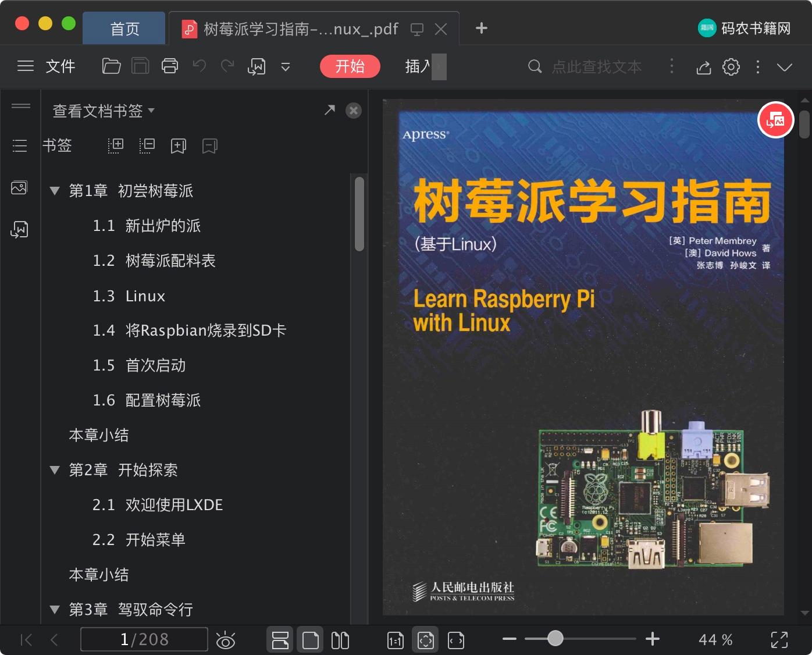Click the 码农书籍网 account label
The width and height of the screenshot is (812, 655).
point(745,28)
